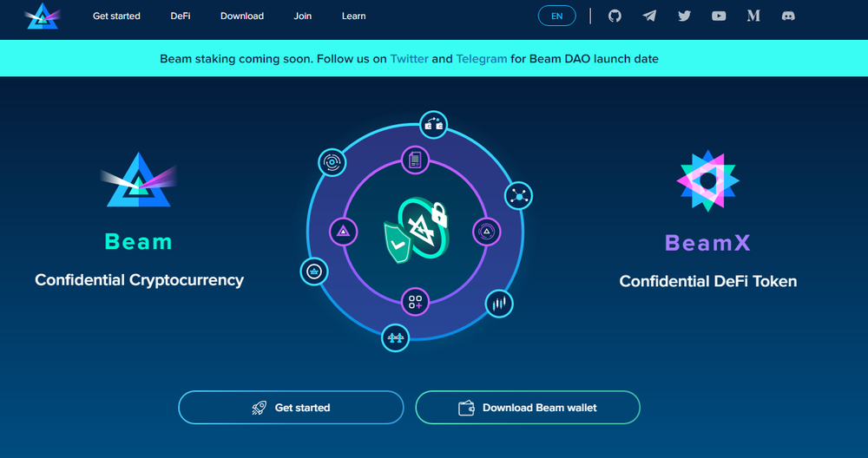This screenshot has height=458, width=868.
Task: Click the BeamX heading text
Action: pyautogui.click(x=707, y=243)
